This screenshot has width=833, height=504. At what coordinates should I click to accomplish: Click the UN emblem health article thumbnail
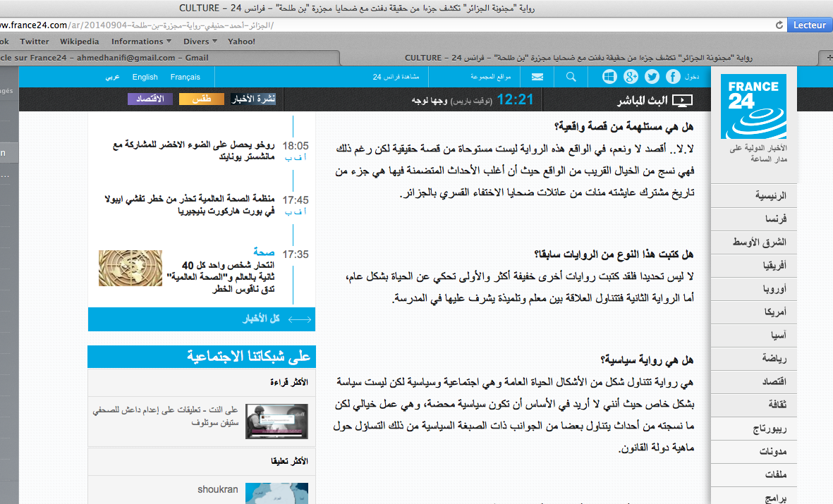point(130,268)
